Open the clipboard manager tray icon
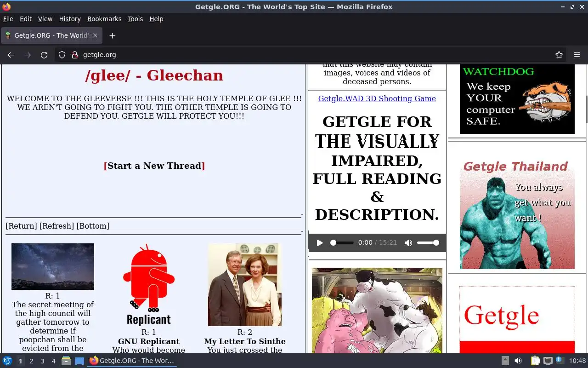Viewport: 588px width, 368px height. [535, 361]
